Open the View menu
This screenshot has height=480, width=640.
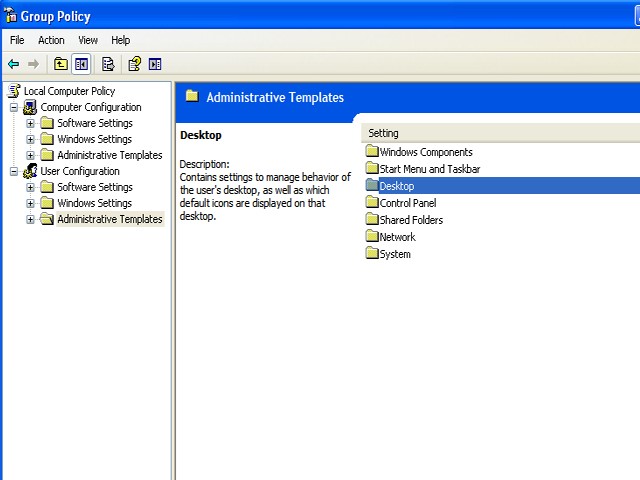pos(88,40)
